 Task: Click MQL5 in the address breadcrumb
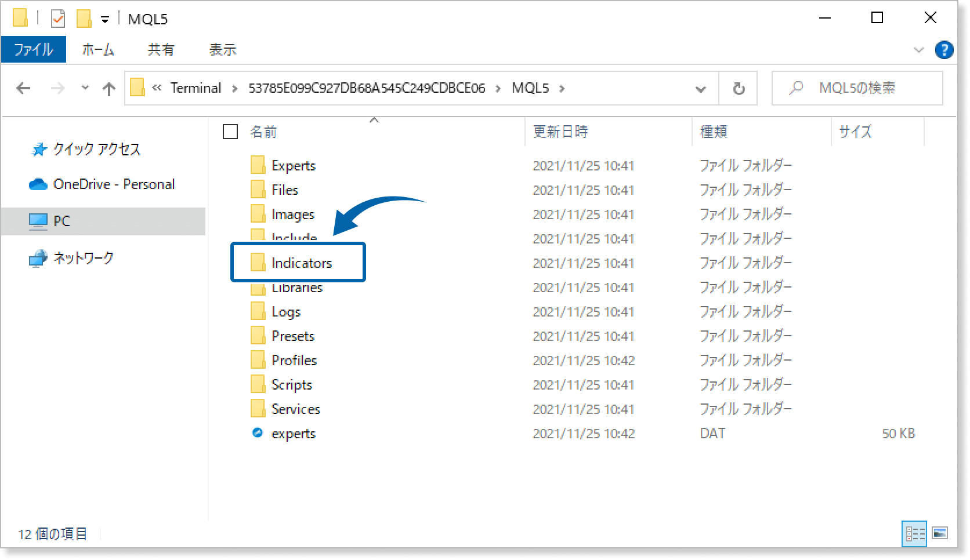click(x=530, y=88)
